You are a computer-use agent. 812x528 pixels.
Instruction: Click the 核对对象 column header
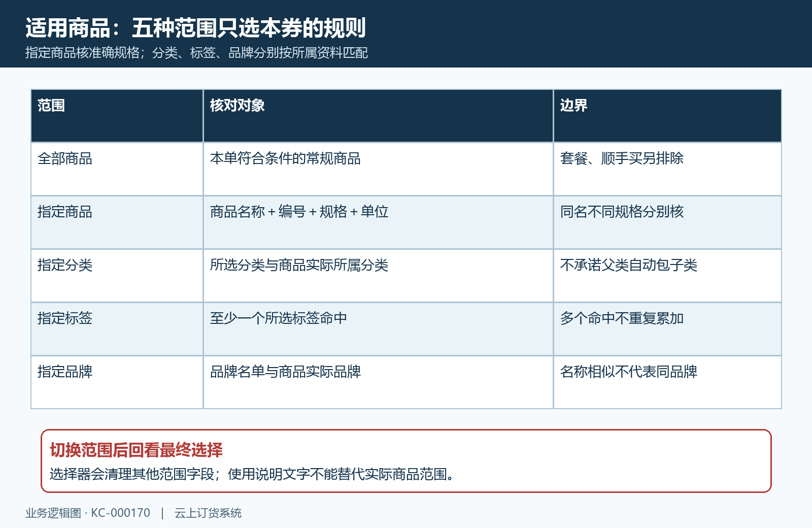(378, 116)
